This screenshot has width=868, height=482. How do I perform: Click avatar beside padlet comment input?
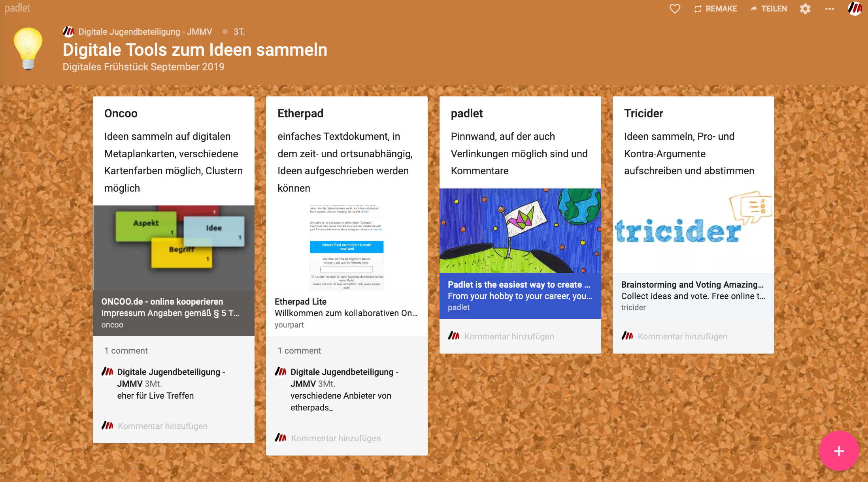click(x=454, y=336)
